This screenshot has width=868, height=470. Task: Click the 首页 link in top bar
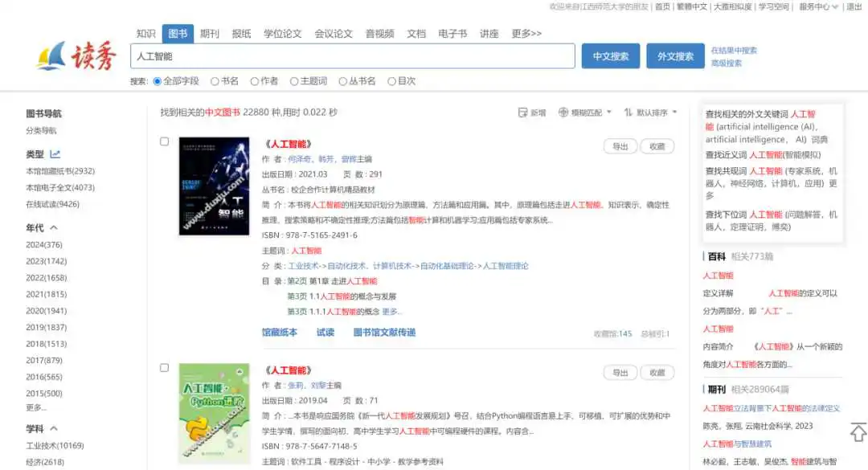(662, 6)
